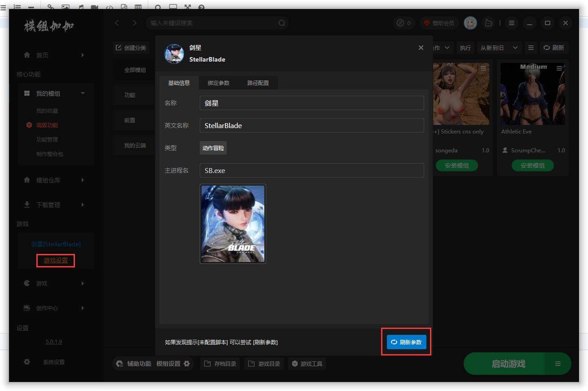Viewport: 588px width, 391px height.
Task: Expand the 下载管理 arrow
Action: click(x=83, y=204)
